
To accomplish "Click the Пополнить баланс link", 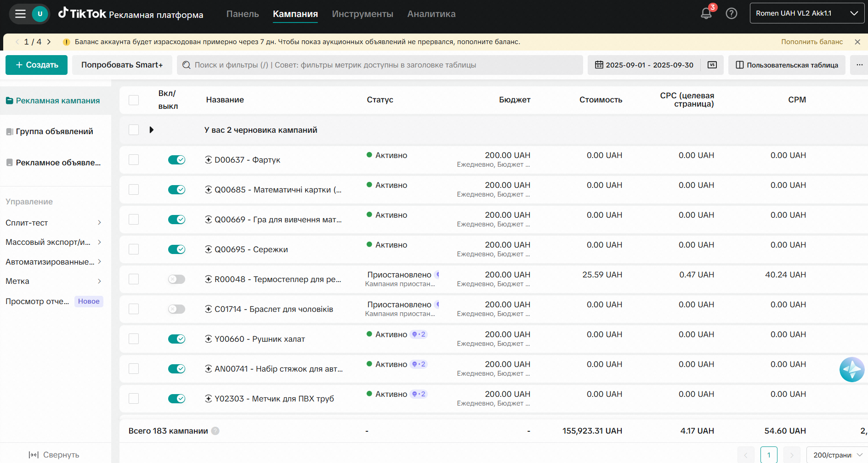I will point(811,42).
